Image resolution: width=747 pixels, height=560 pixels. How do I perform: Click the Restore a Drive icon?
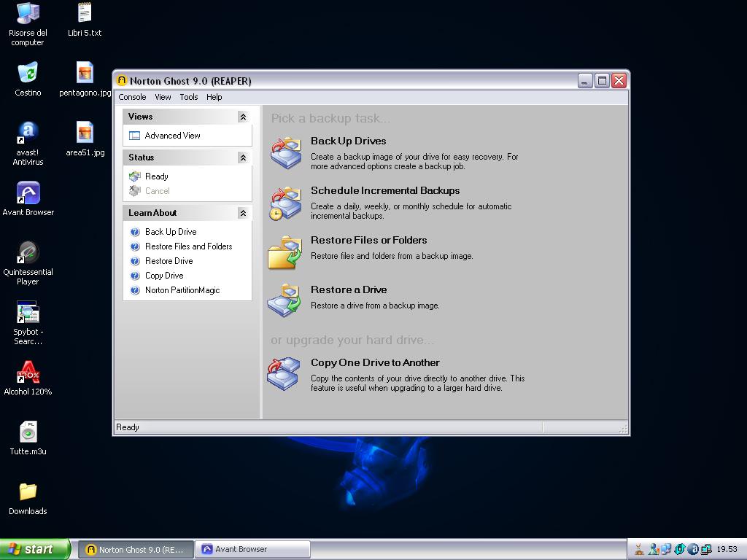coord(285,300)
